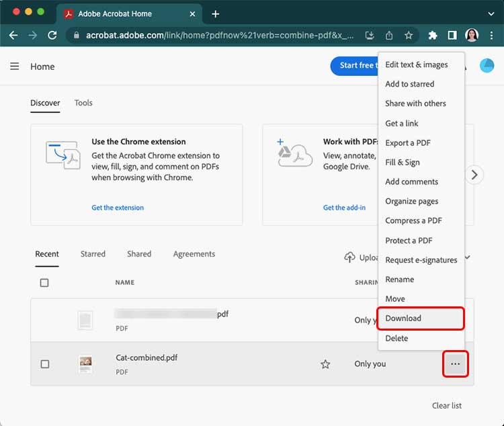Open the Cat-combined.pdf thumbnail
The height and width of the screenshot is (426, 504).
pyautogui.click(x=85, y=364)
